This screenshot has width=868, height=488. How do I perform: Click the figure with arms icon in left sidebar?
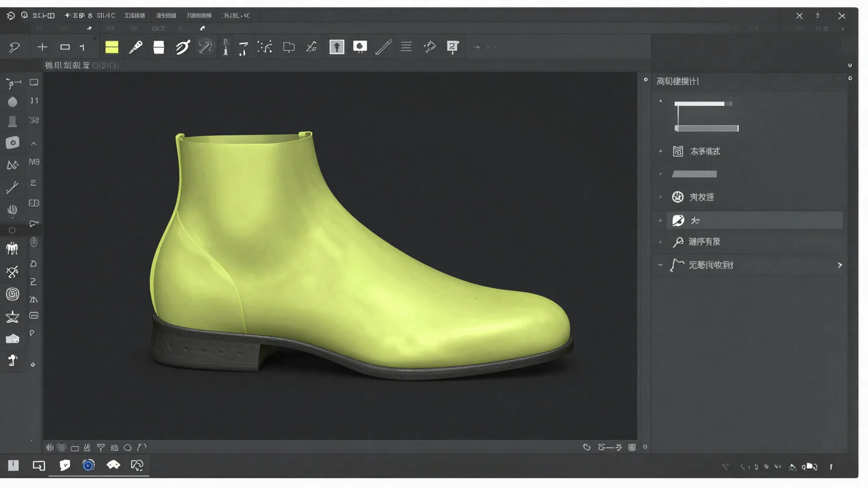click(12, 249)
